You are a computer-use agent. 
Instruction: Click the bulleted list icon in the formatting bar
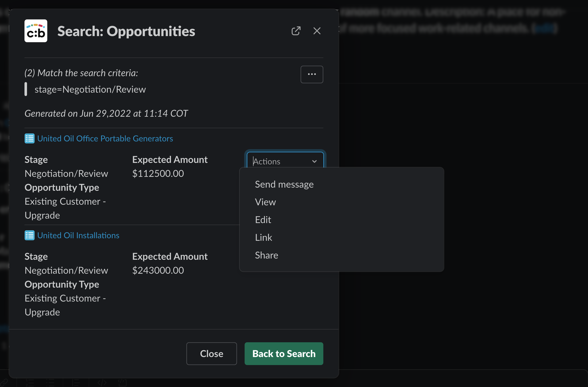coord(51,382)
